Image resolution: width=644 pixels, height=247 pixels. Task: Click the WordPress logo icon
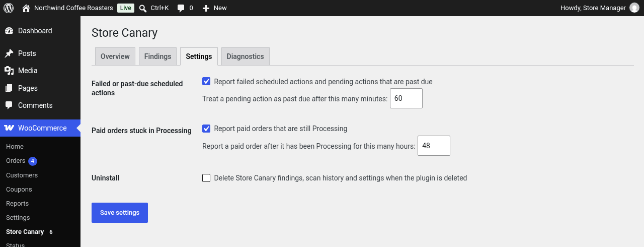tap(9, 8)
